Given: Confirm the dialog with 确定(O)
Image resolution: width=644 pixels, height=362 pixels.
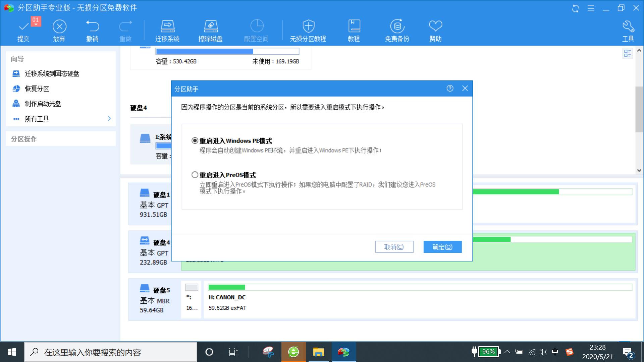Looking at the screenshot, I should [x=442, y=247].
